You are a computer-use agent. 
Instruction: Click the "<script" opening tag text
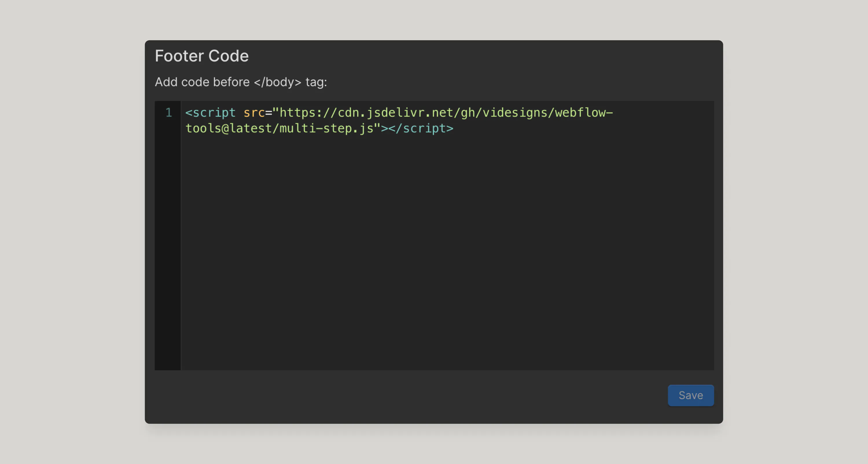click(x=210, y=113)
